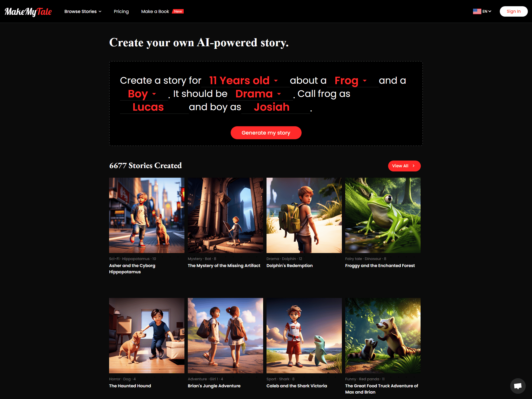The image size is (532, 399).
Task: Click the boy name field Josiah
Action: [x=276, y=107]
